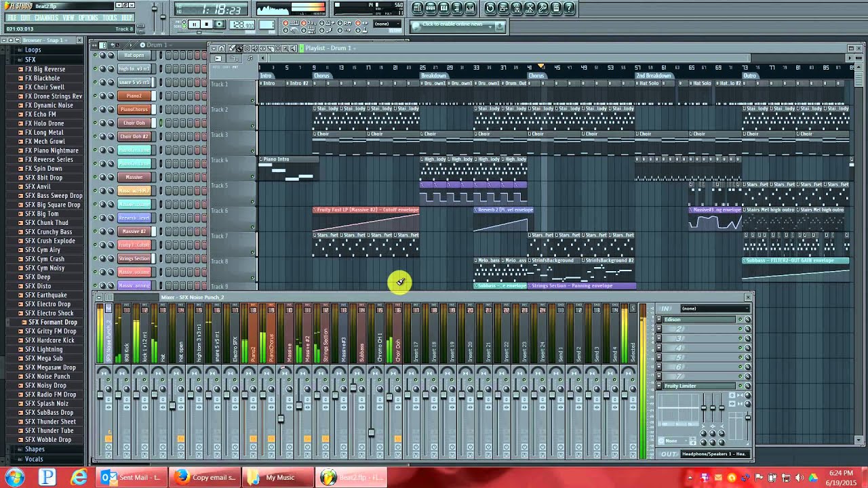Open the Fruity Limiter slot dropdown arrow
Viewport: 868px width, 488px height.
659,386
